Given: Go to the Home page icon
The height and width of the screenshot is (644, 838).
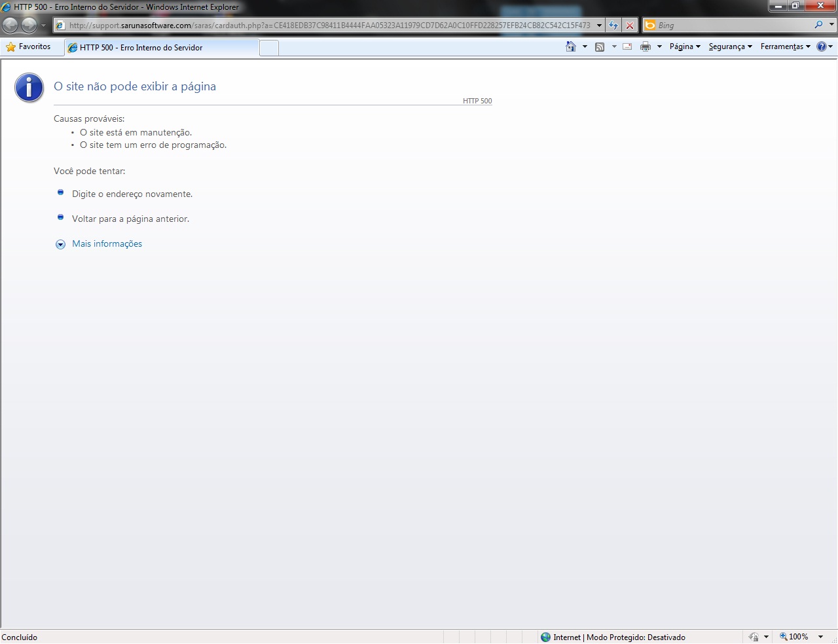Looking at the screenshot, I should coord(571,46).
